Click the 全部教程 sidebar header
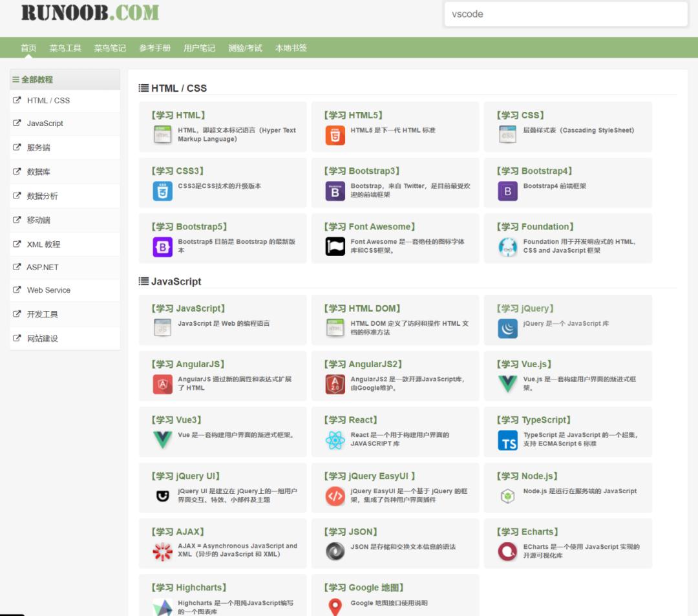 point(65,80)
